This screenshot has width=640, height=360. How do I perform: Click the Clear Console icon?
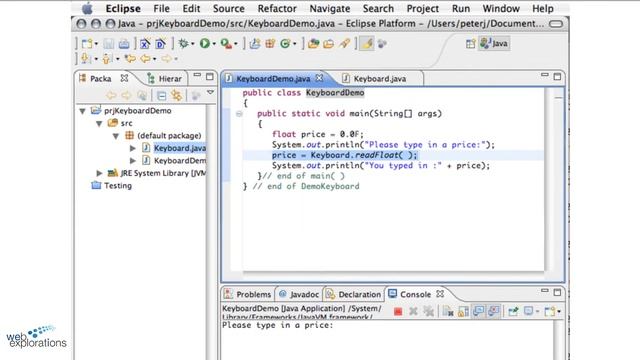pyautogui.click(x=448, y=311)
